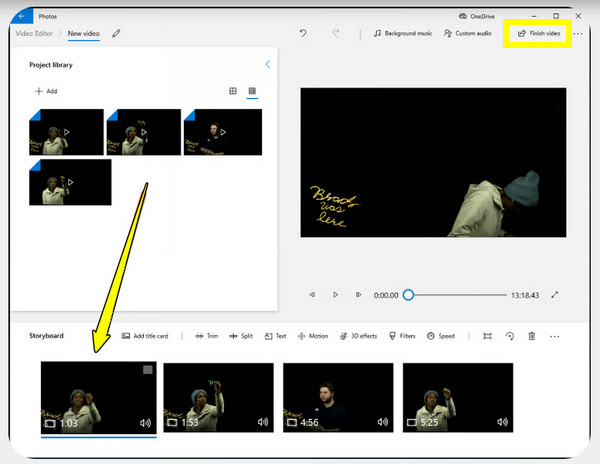The image size is (600, 464).
Task: Open the Storyboard more options menu
Action: (554, 336)
